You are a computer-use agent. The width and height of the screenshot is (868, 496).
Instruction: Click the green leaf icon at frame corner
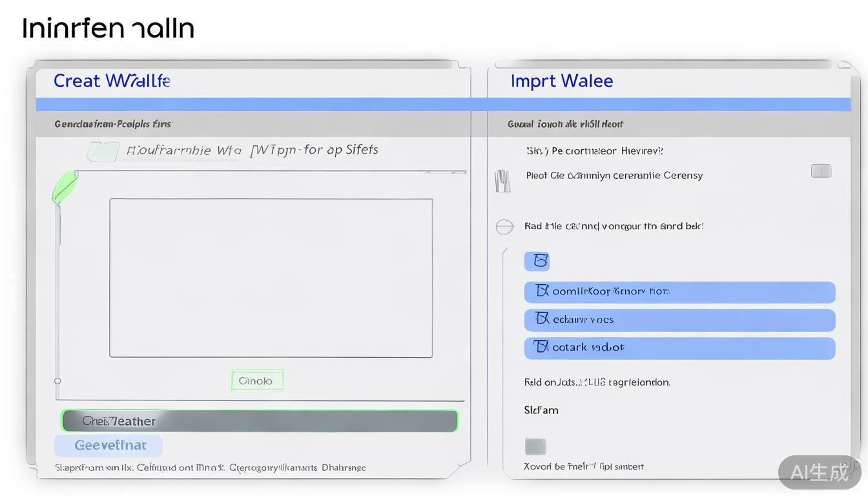click(64, 187)
